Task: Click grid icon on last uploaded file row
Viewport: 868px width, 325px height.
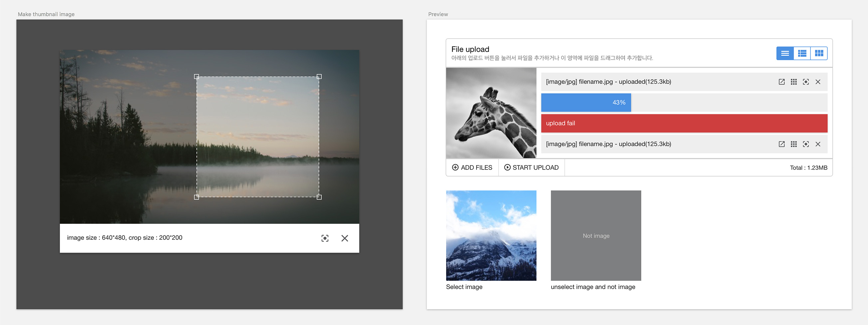Action: click(793, 144)
